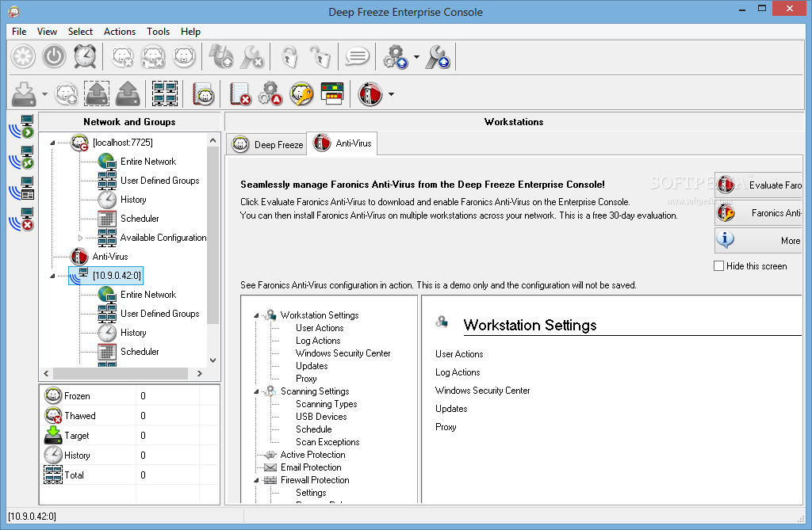Select Scan Exceptions in settings tree

[x=327, y=442]
